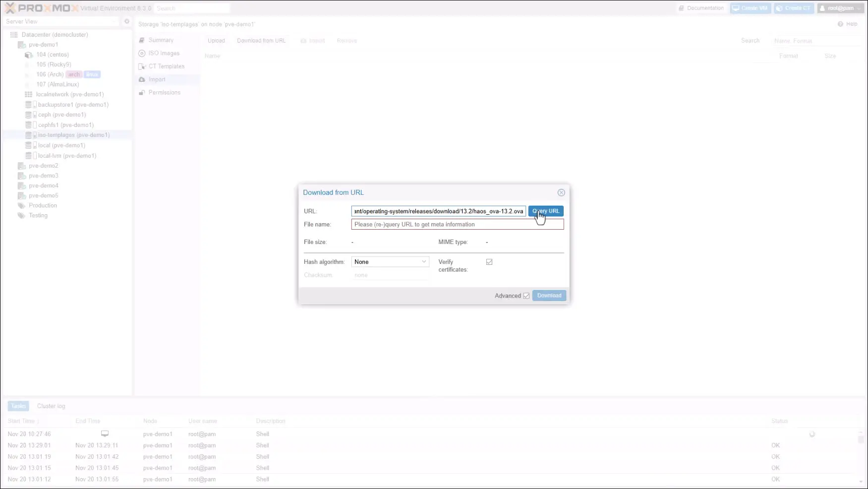Open the Import section in side menu
Viewport: 868px width, 489px height.
167,79
